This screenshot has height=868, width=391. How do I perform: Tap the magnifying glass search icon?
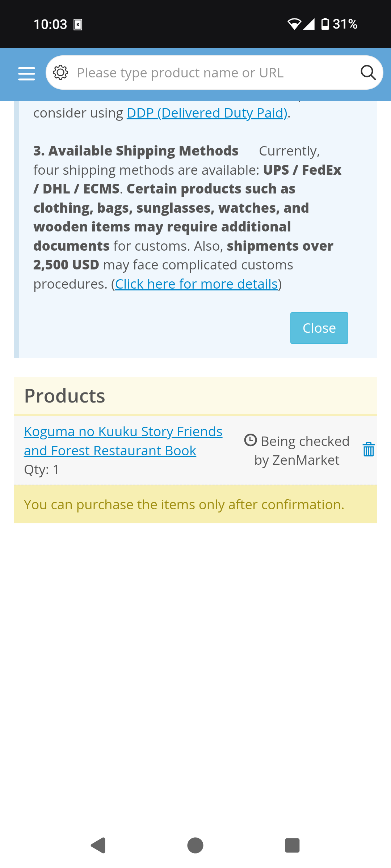[368, 73]
